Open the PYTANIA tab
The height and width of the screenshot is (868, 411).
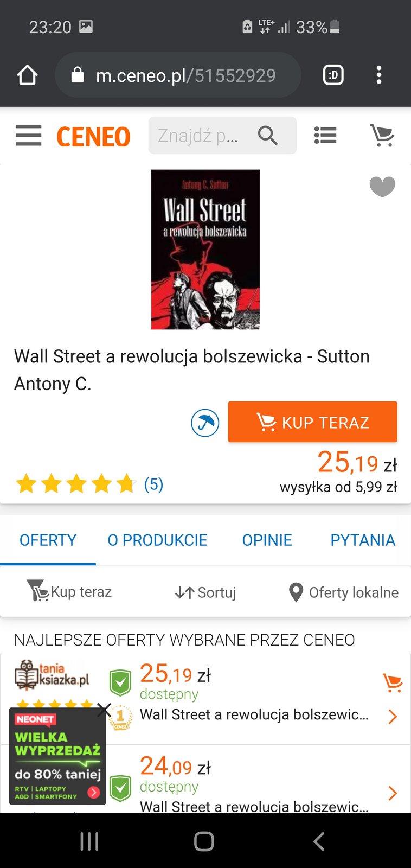(x=363, y=540)
